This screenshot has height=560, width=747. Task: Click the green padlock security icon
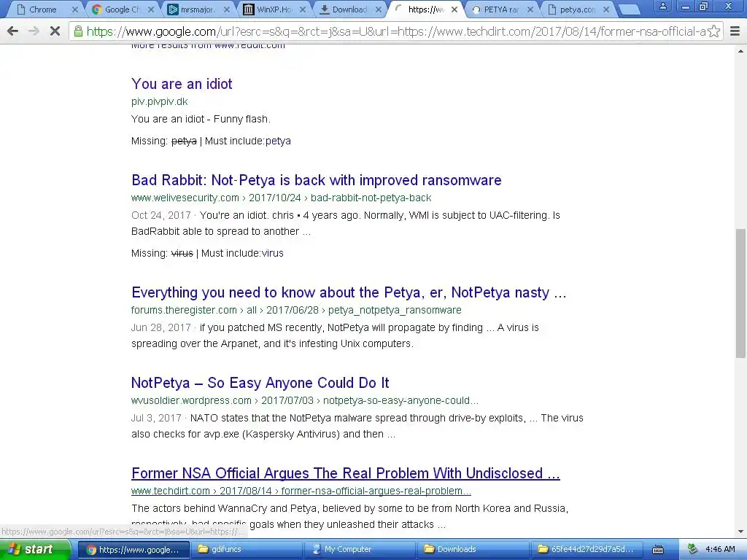[78, 31]
